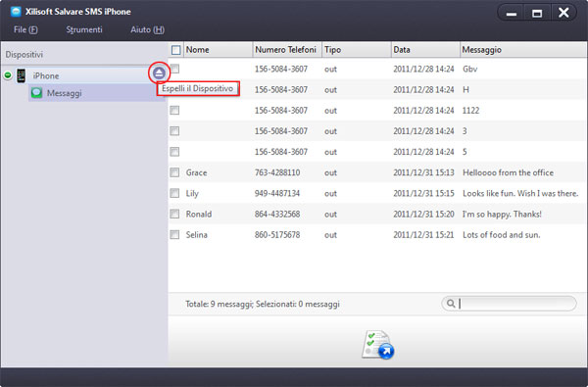Viewport: 588px width, 387px height.
Task: Open the File menu
Action: (25, 29)
